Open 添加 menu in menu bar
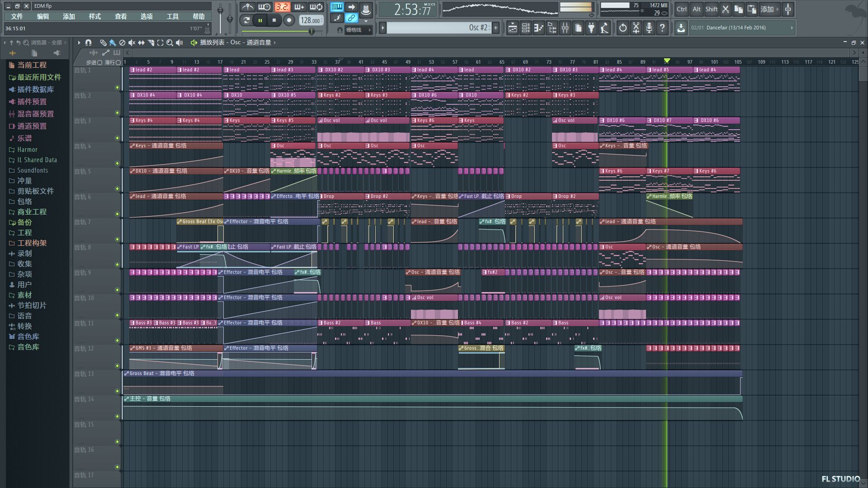 (x=69, y=16)
